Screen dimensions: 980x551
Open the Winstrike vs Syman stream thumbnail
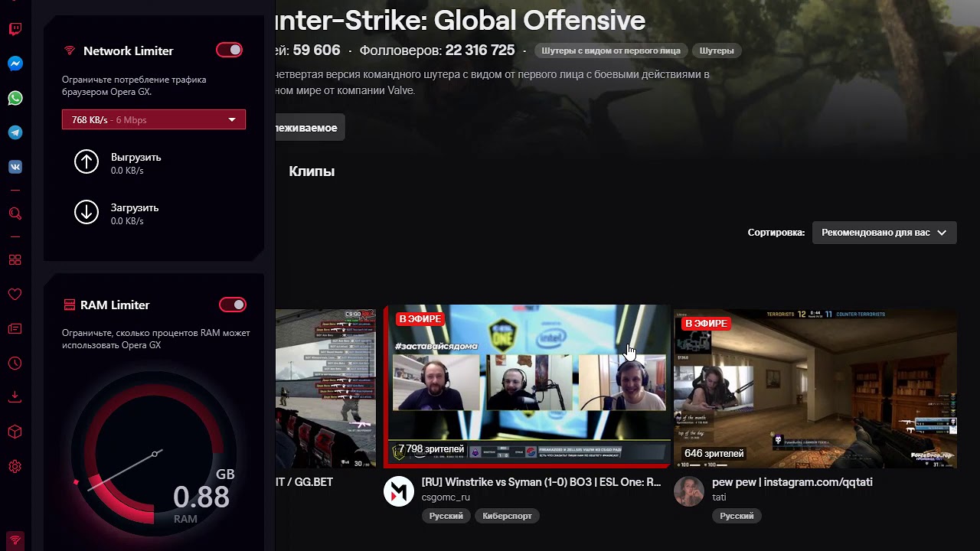pyautogui.click(x=527, y=386)
